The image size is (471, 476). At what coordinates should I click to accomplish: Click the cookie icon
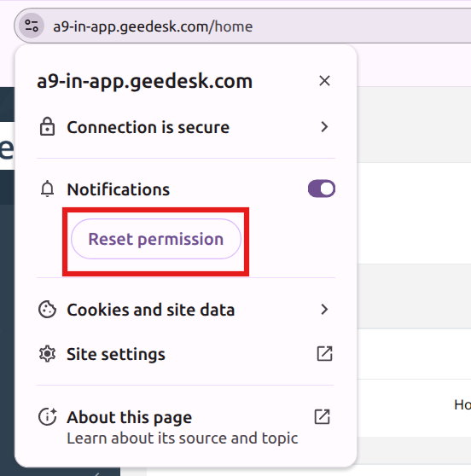(48, 310)
